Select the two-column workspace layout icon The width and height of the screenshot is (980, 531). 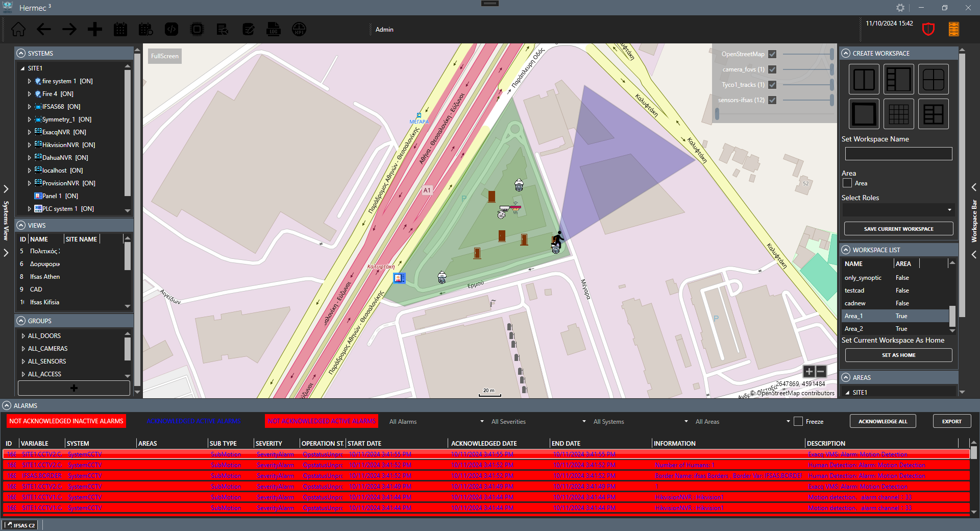[x=864, y=80]
